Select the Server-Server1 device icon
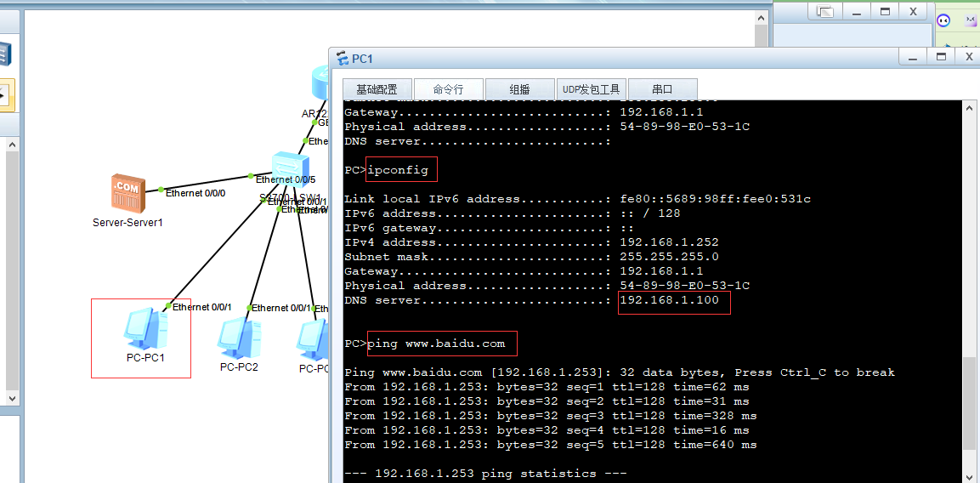The height and width of the screenshot is (483, 980). coord(128,192)
